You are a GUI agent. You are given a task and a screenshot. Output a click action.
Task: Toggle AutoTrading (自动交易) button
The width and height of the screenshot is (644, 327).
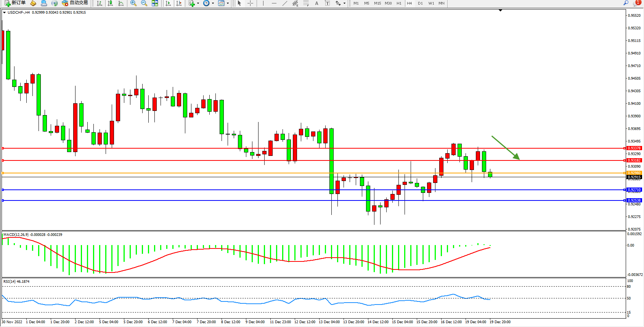[x=75, y=3]
